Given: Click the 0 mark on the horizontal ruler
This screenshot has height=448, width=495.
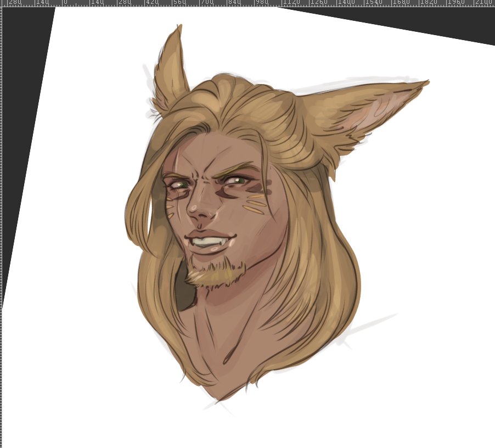Looking at the screenshot, I should coord(62,4).
